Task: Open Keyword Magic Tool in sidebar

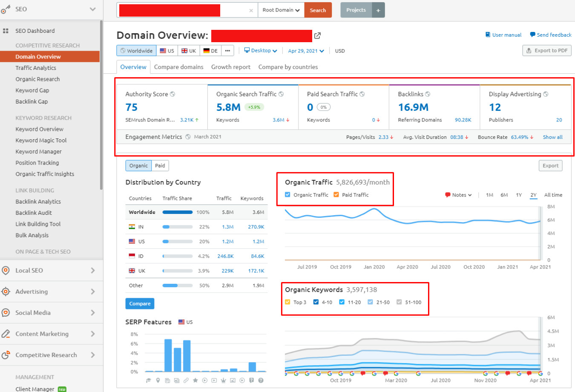Action: tap(41, 140)
